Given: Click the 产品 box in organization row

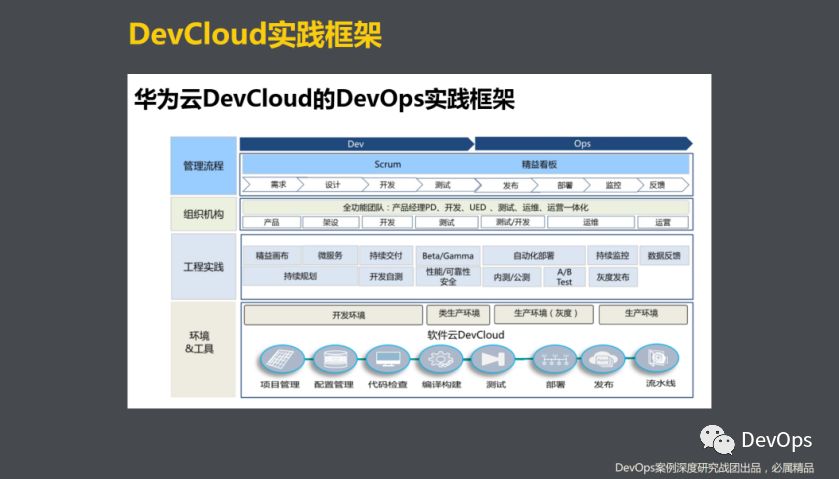Looking at the screenshot, I should [x=271, y=222].
